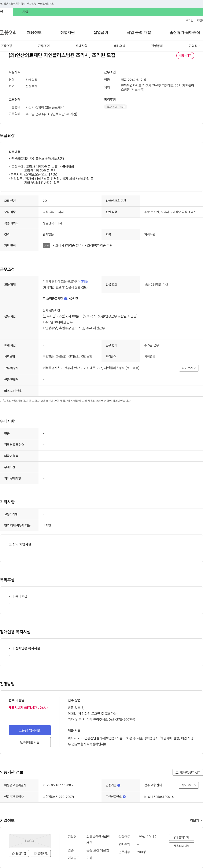This screenshot has width=203, height=868.
Task: Open 지도 보기 for 전주고용센터
Action: tap(188, 785)
